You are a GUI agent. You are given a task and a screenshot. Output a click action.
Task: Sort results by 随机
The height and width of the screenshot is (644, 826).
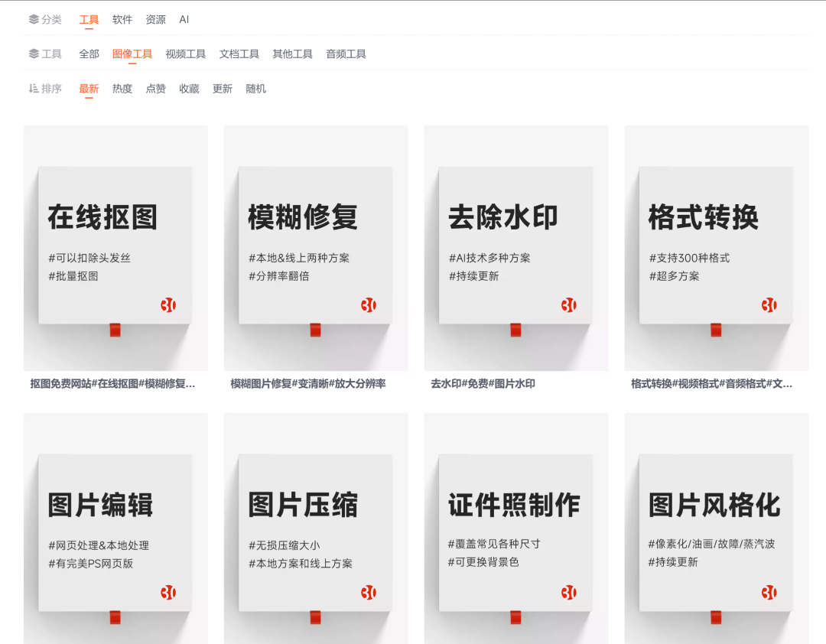pos(256,88)
